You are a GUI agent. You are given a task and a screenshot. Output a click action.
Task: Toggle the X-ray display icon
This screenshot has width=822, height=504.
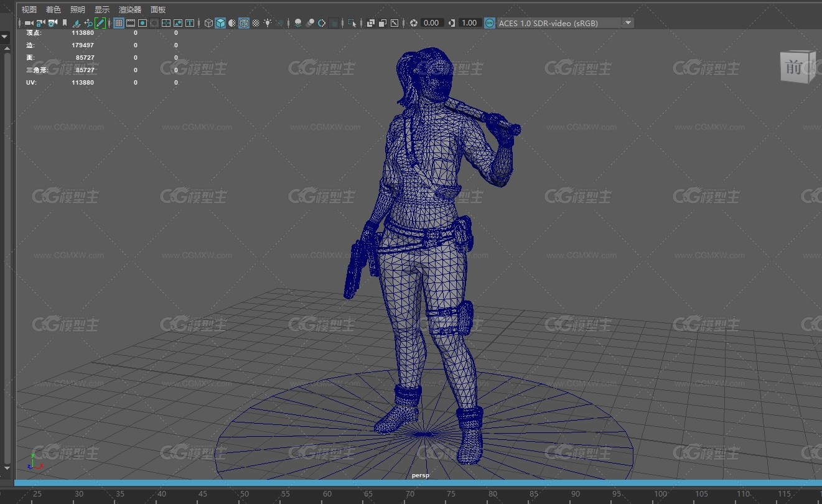point(371,23)
